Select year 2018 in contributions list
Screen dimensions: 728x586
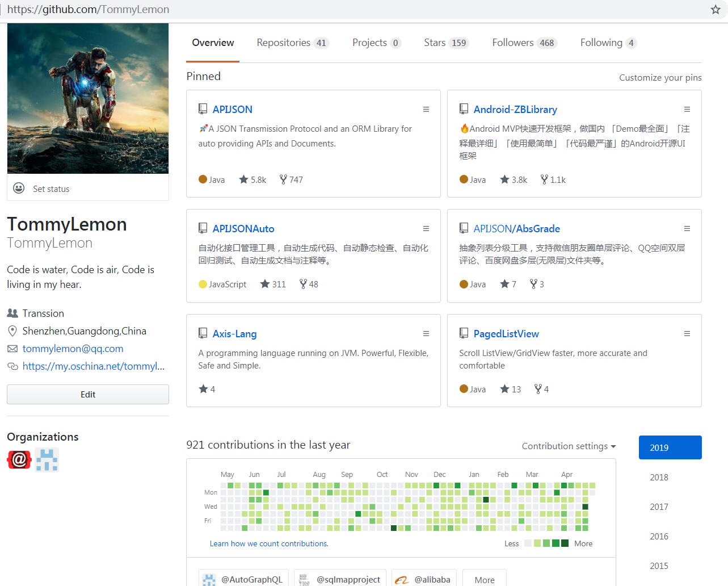click(659, 477)
